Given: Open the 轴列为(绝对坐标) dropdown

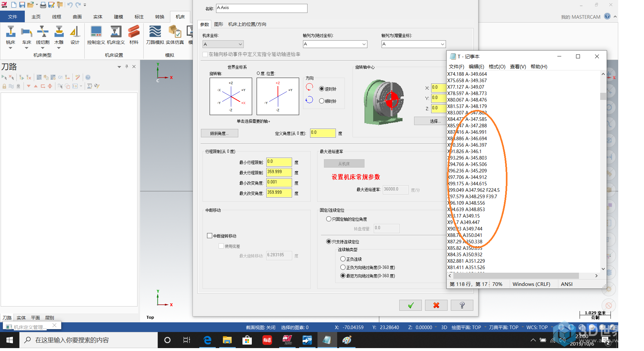Looking at the screenshot, I should (335, 44).
